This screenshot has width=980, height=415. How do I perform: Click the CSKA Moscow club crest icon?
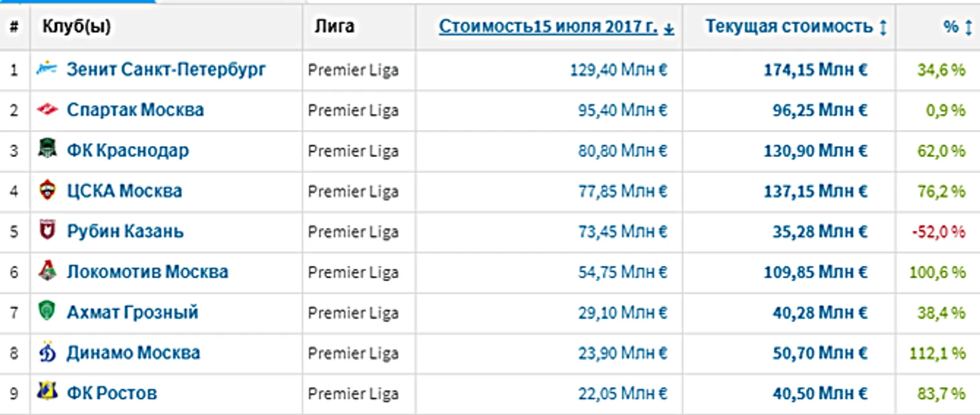pos(47,190)
